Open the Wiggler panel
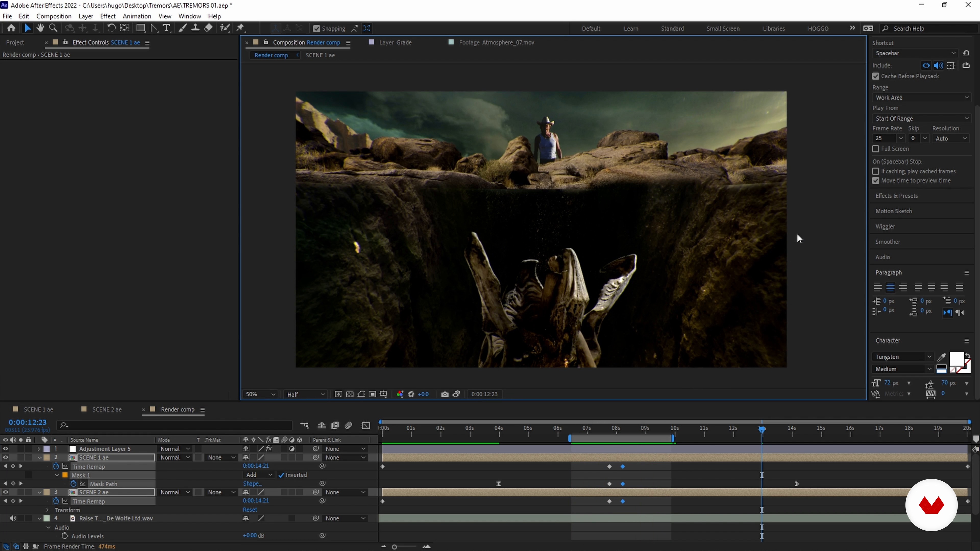Screen dimensions: 980x551 [x=885, y=227]
